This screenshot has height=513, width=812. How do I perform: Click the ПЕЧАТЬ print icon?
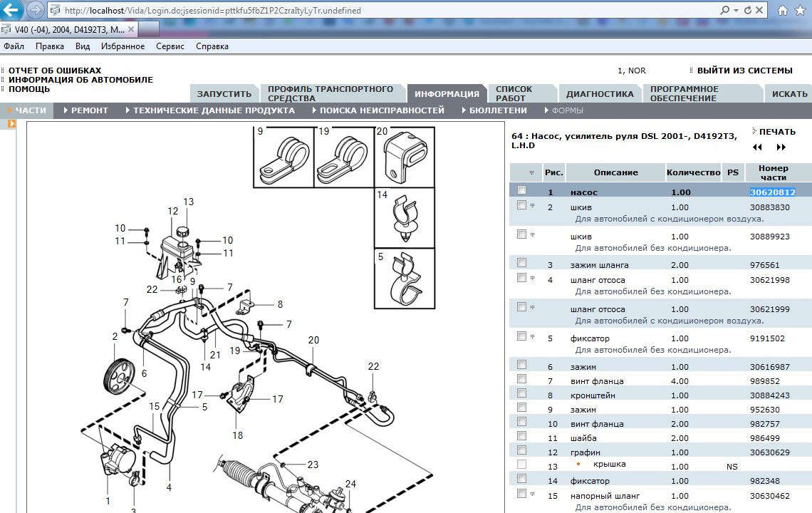[x=754, y=131]
